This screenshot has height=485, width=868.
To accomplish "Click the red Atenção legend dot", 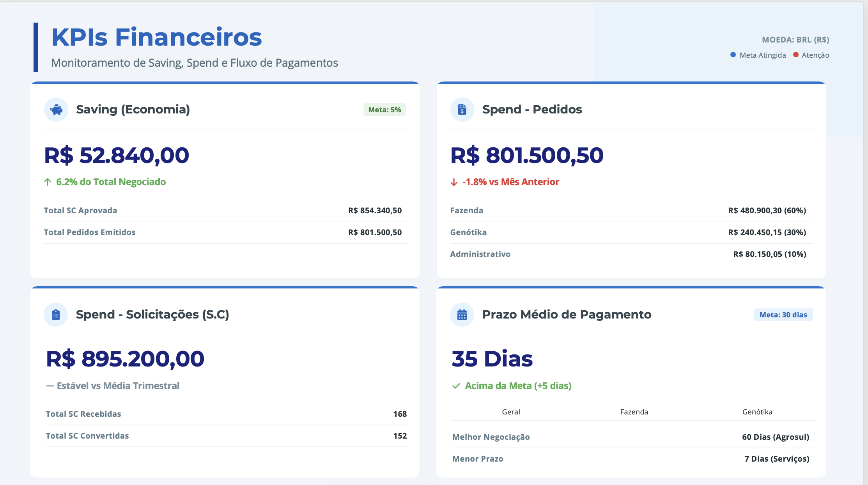I will [796, 55].
